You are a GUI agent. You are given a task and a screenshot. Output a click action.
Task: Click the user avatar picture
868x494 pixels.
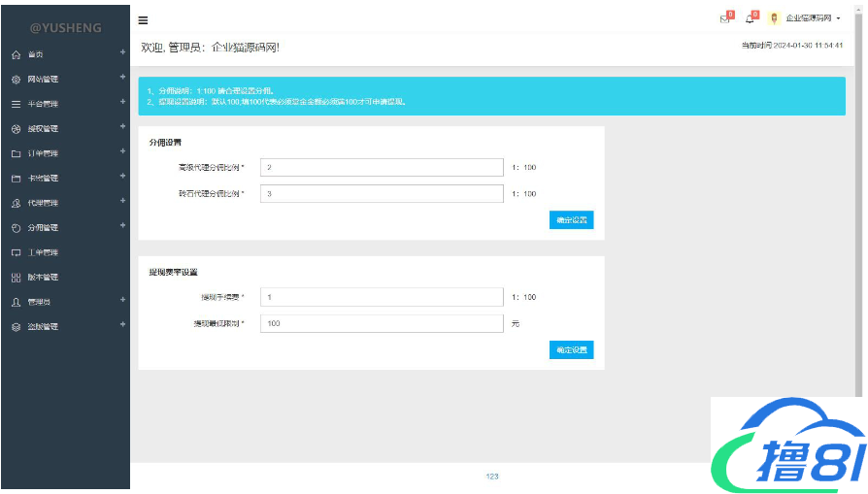[774, 18]
